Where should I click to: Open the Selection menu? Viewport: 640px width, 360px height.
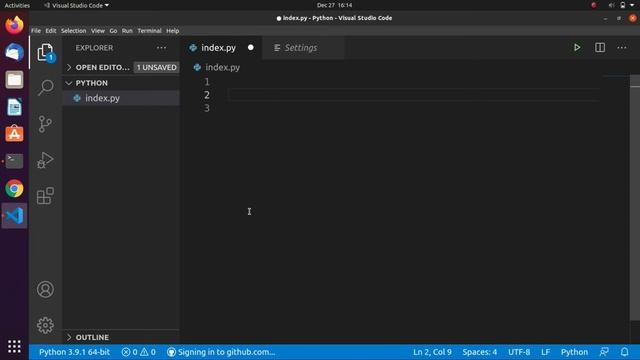pos(73,31)
